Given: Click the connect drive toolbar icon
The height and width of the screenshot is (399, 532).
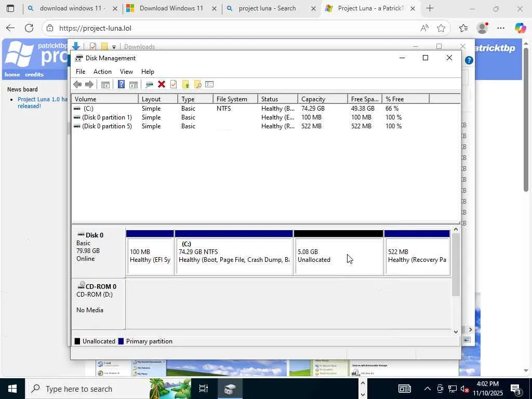Looking at the screenshot, I should click(x=149, y=85).
